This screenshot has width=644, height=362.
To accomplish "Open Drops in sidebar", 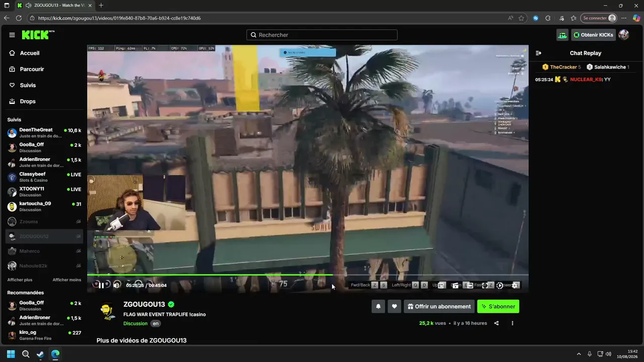I will click(23, 102).
